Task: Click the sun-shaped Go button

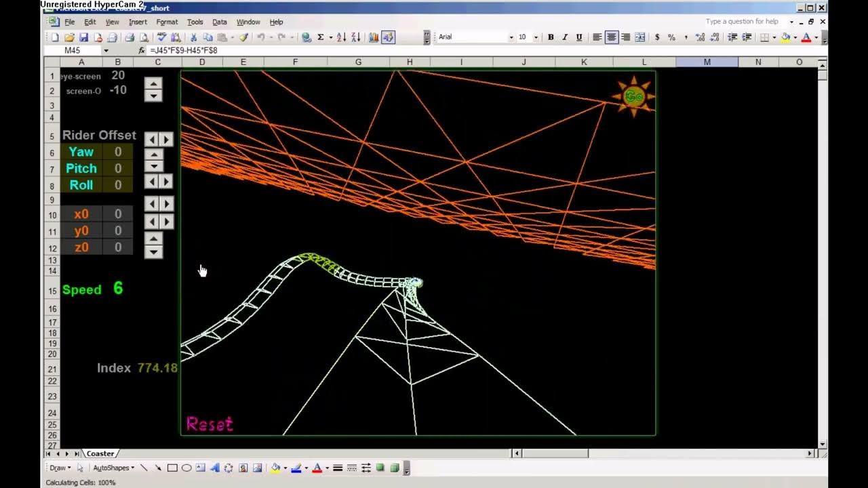Action: point(633,97)
